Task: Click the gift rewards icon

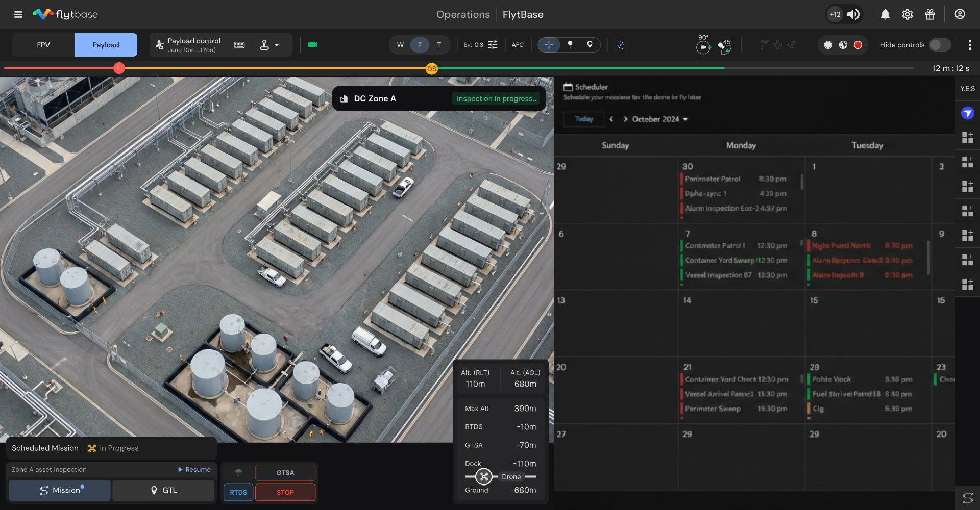Action: [930, 14]
